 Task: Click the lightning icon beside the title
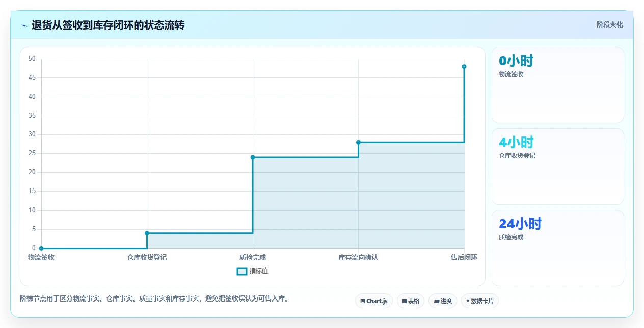point(24,25)
